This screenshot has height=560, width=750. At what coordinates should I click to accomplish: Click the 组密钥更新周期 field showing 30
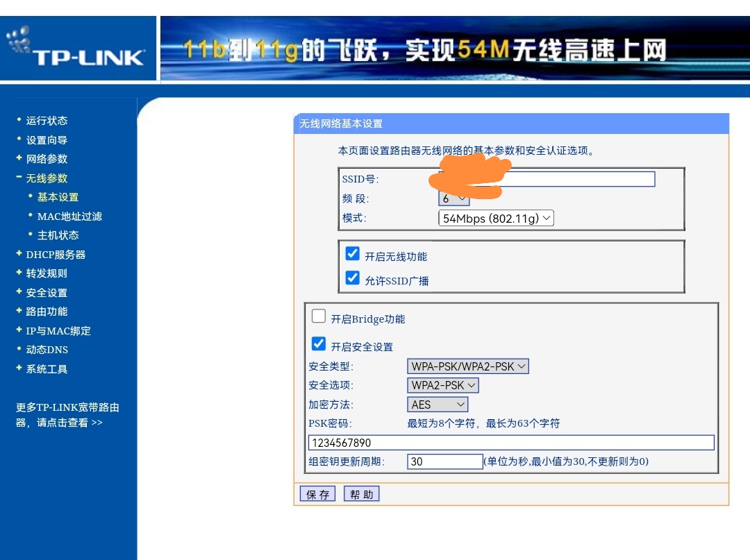445,461
